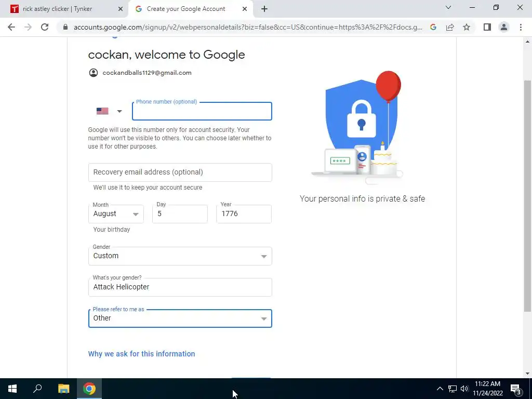Click the page vertical scrollbar thumb
This screenshot has width=532, height=399.
pyautogui.click(x=528, y=196)
